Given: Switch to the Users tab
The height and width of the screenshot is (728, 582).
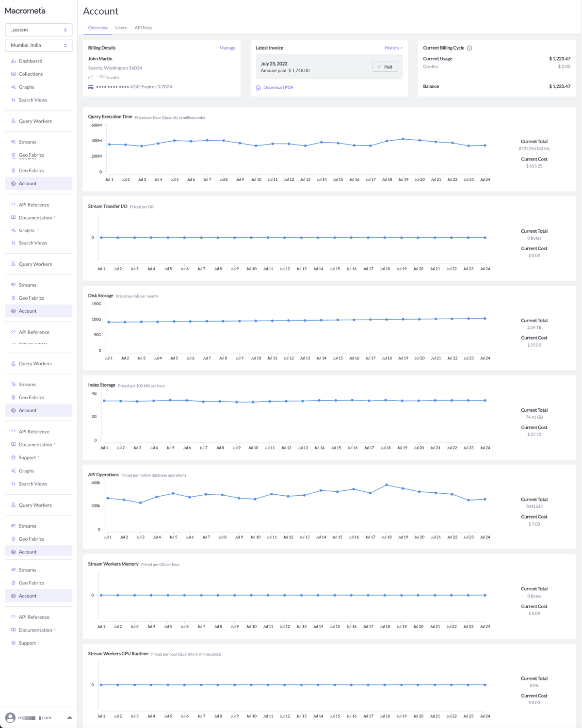Looking at the screenshot, I should coord(121,28).
